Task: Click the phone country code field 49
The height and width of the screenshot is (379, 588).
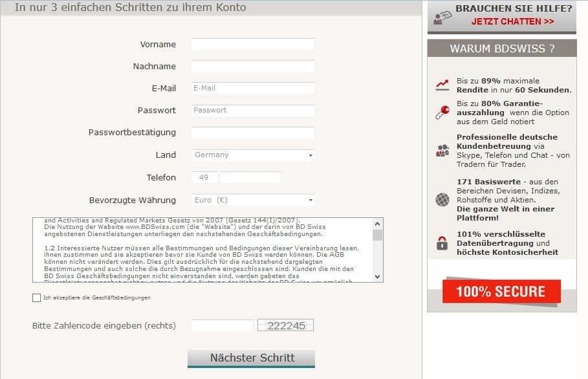Action: [x=204, y=177]
